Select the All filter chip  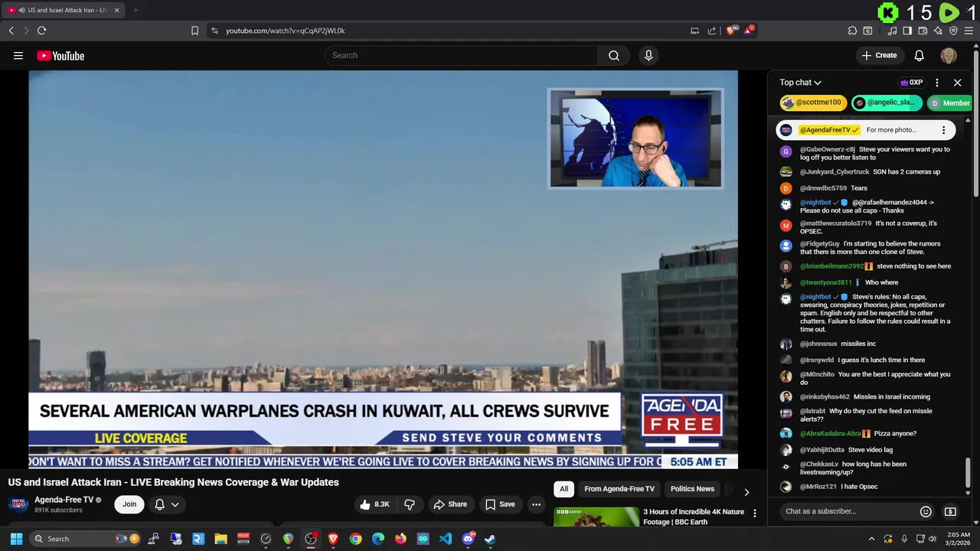563,489
